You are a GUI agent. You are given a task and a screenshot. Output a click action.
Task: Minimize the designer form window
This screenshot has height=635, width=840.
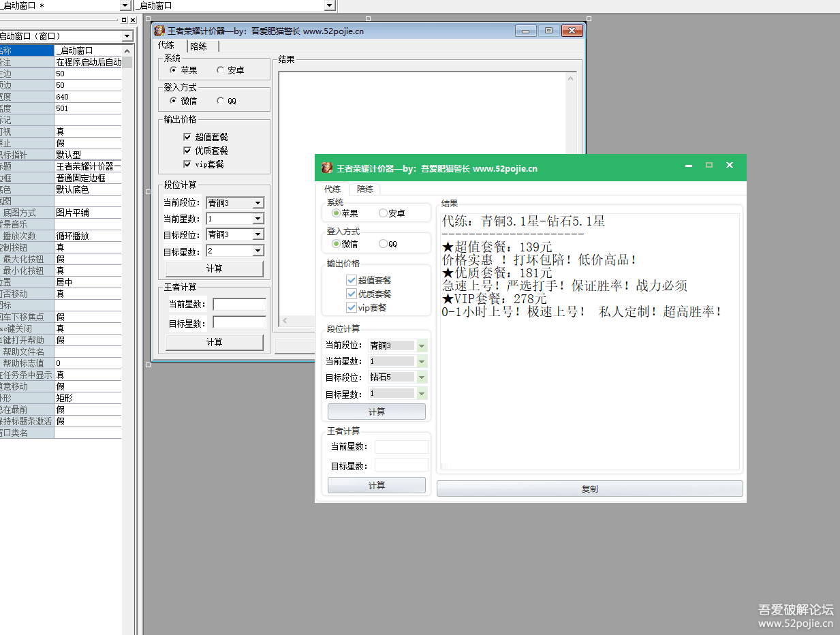(x=525, y=31)
